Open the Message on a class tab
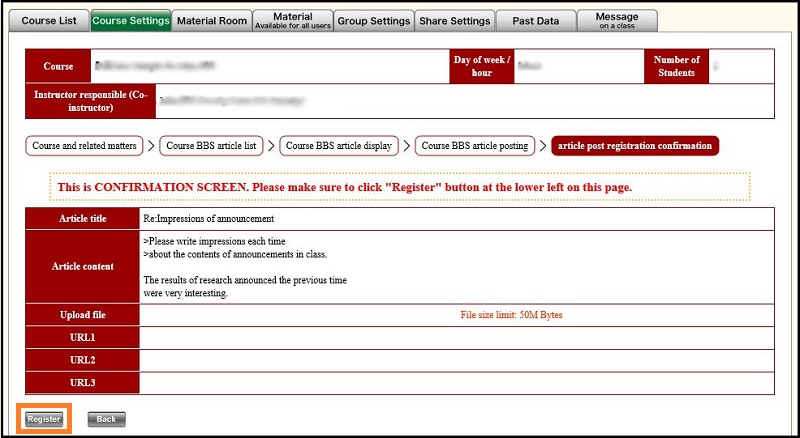Image resolution: width=800 pixels, height=438 pixels. tap(618, 21)
